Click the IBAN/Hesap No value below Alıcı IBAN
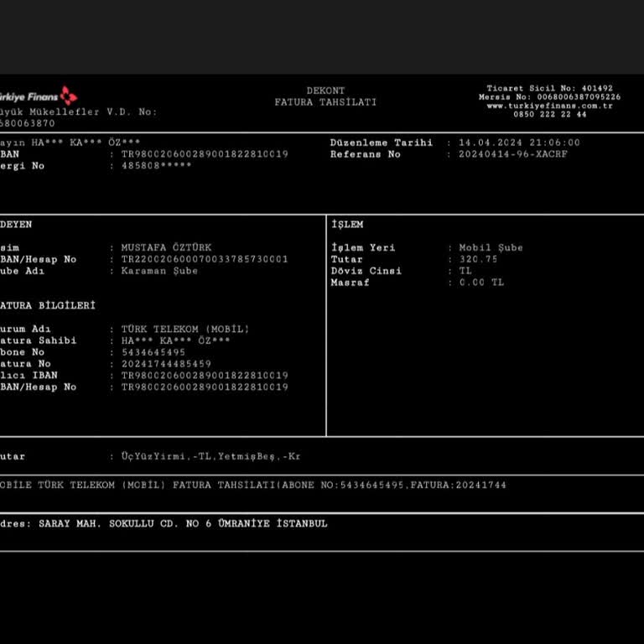The width and height of the screenshot is (644, 644). [205, 387]
